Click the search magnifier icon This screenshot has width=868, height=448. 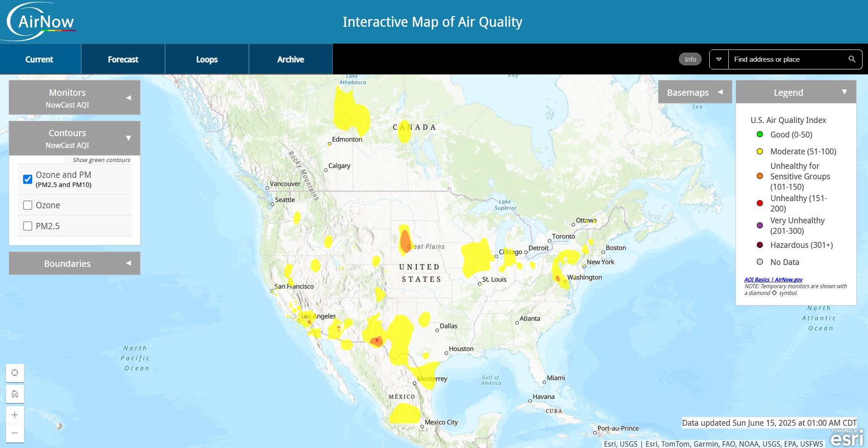(x=852, y=59)
